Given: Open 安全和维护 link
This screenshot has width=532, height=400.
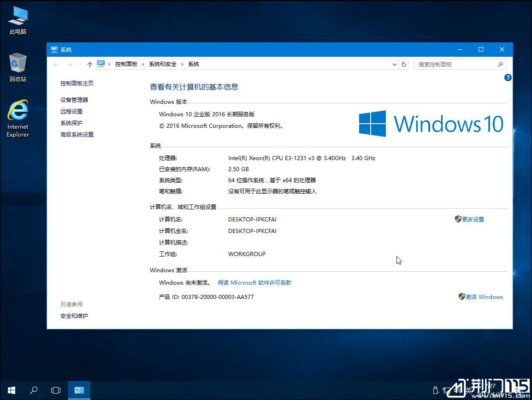Looking at the screenshot, I should [x=74, y=316].
